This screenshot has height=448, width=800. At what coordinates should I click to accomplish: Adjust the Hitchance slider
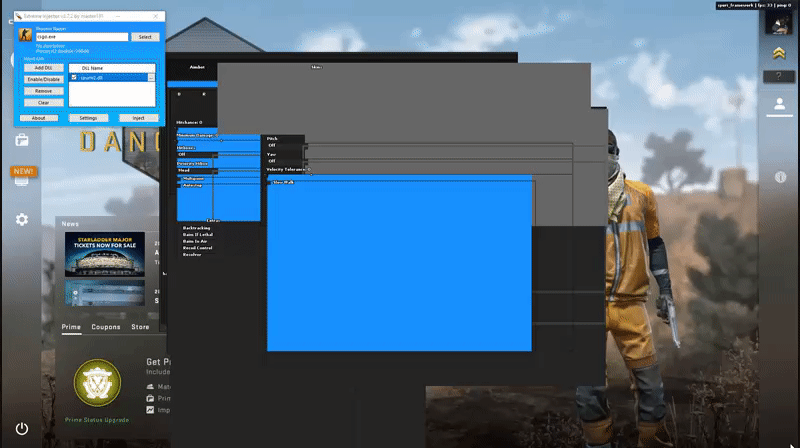pyautogui.click(x=197, y=128)
